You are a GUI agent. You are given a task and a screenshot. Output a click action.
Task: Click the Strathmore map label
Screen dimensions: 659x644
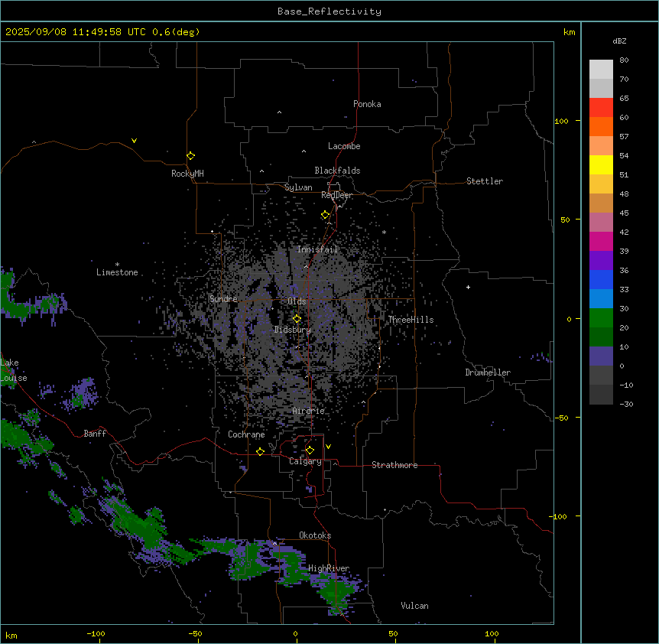394,465
